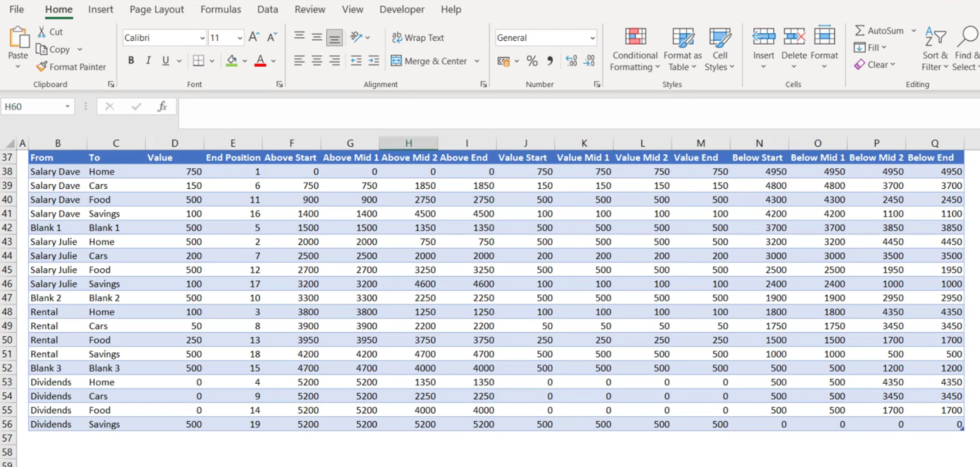
Task: Open Cell Styles gallery
Action: (x=720, y=50)
